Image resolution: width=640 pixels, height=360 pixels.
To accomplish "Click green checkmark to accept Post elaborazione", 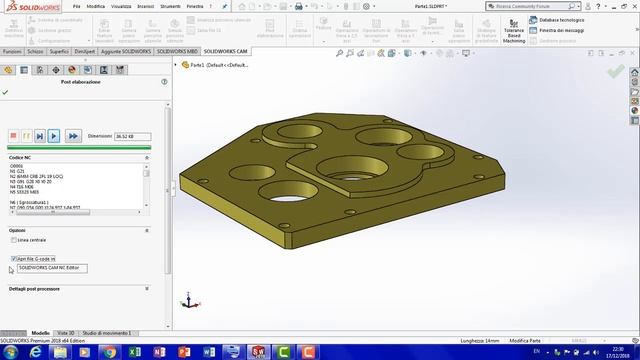I will (x=5, y=93).
